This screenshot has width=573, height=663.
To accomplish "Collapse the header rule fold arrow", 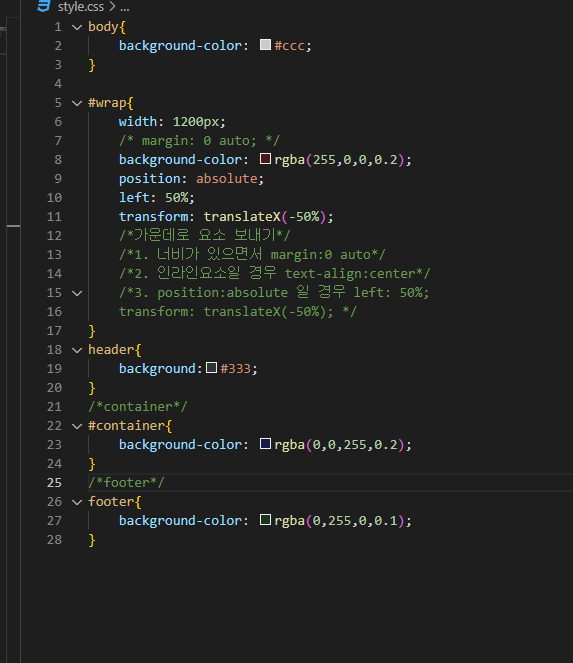I will coord(77,350).
